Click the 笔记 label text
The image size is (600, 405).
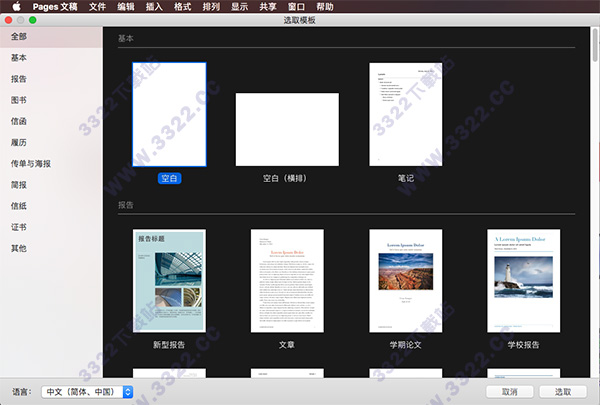(406, 178)
